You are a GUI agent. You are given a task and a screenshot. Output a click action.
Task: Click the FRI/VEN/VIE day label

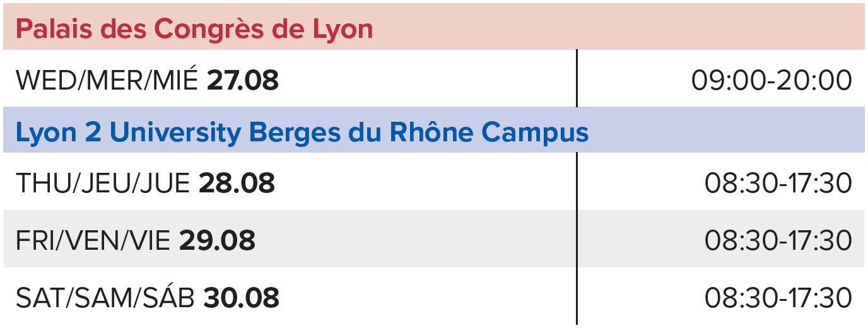[93, 240]
